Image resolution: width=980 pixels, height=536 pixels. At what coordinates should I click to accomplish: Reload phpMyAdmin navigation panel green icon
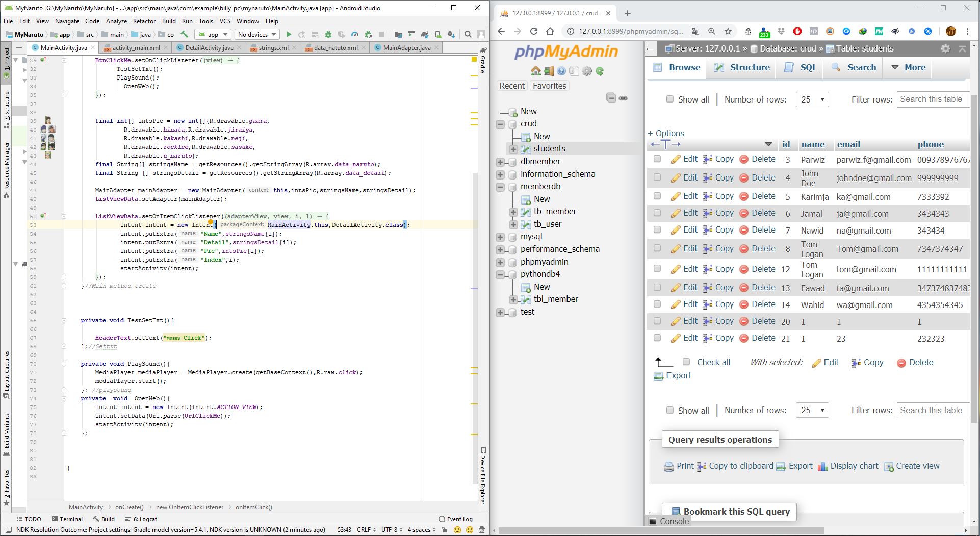(x=600, y=71)
